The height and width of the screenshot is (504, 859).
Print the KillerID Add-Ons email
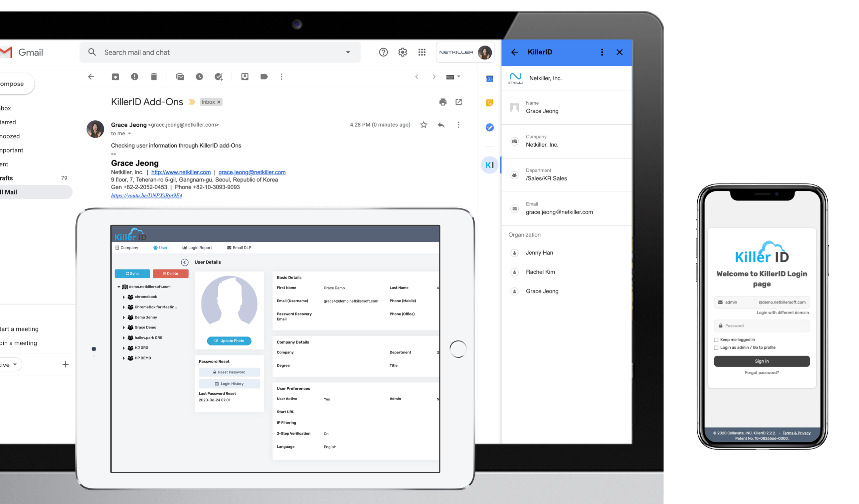pos(443,102)
